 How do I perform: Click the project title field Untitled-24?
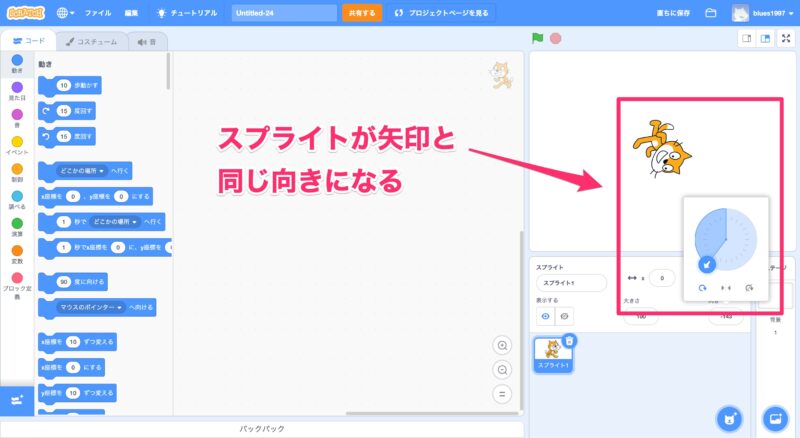(x=284, y=13)
